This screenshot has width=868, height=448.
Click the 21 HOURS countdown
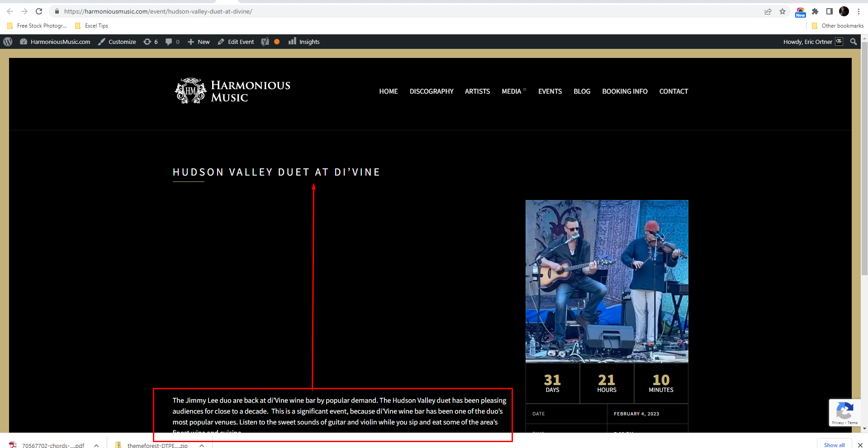point(607,383)
